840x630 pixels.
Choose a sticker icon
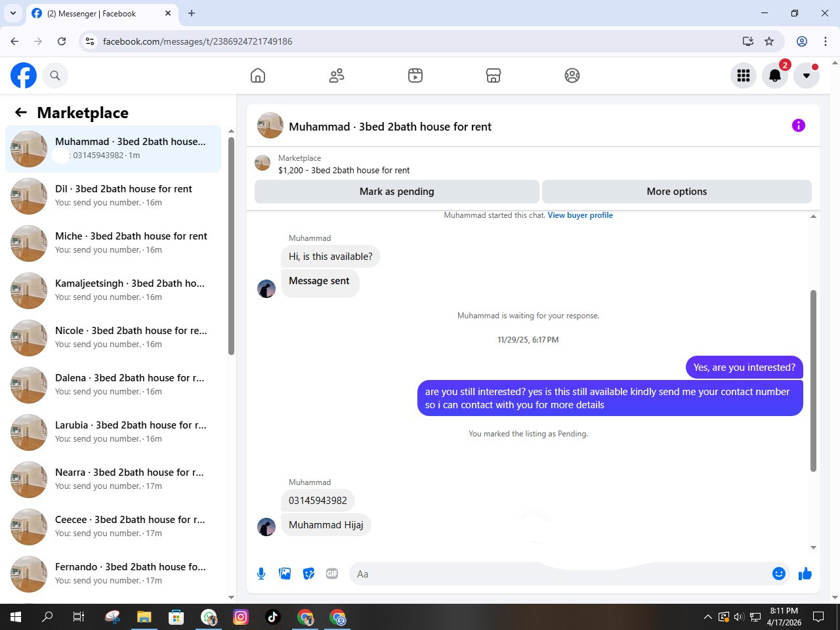click(x=308, y=574)
